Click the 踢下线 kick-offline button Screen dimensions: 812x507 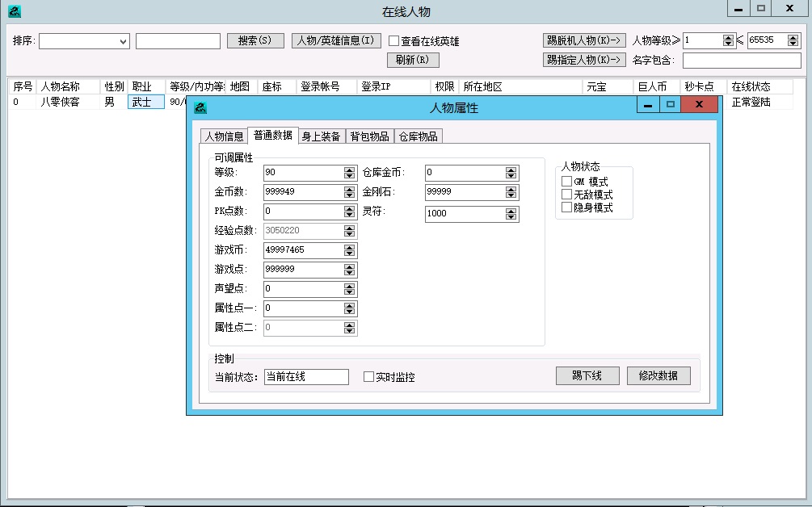pos(587,375)
